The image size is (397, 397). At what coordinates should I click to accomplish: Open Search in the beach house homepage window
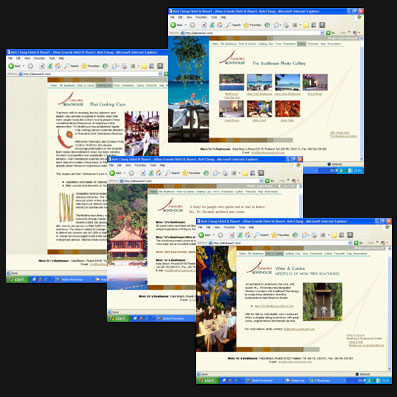pos(172,173)
